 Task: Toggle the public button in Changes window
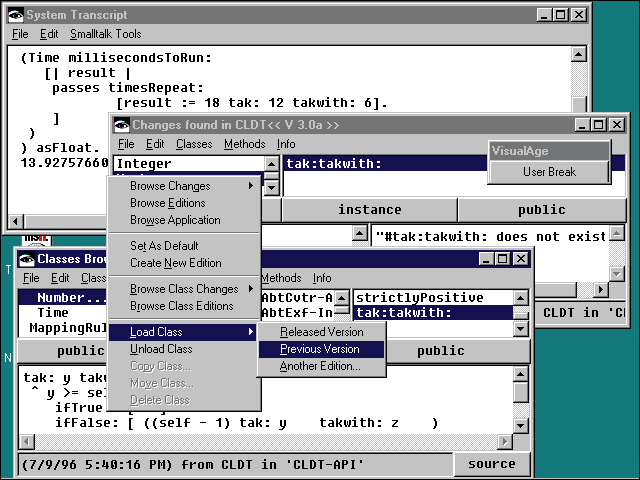pyautogui.click(x=541, y=210)
